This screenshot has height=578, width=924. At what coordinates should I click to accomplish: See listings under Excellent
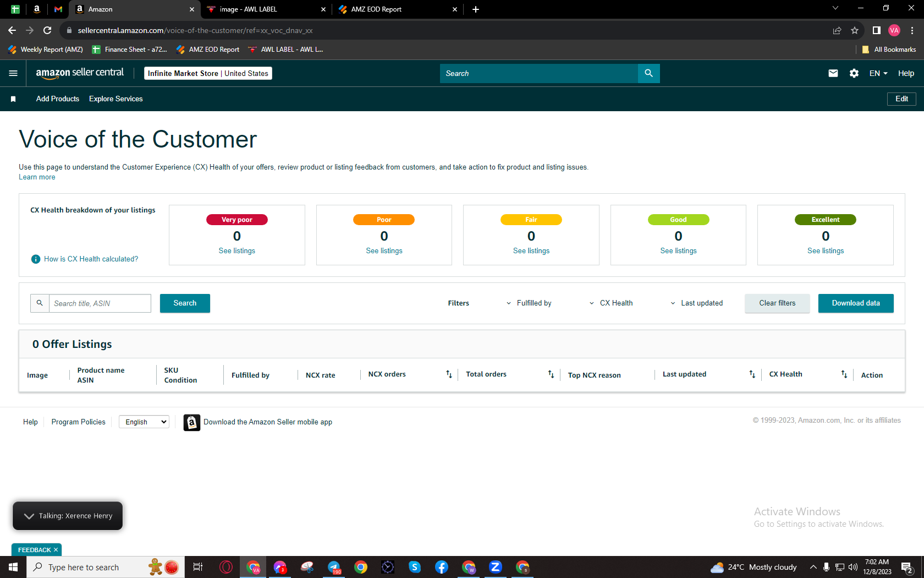826,251
